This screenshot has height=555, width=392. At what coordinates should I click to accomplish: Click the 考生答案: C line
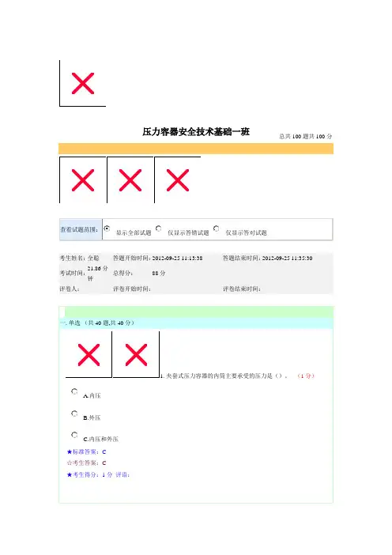(x=87, y=463)
